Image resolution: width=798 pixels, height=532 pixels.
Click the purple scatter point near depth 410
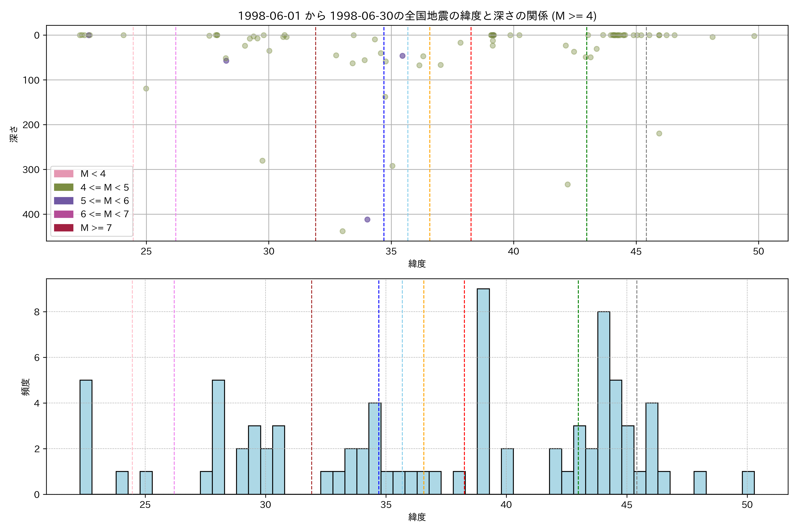[367, 219]
